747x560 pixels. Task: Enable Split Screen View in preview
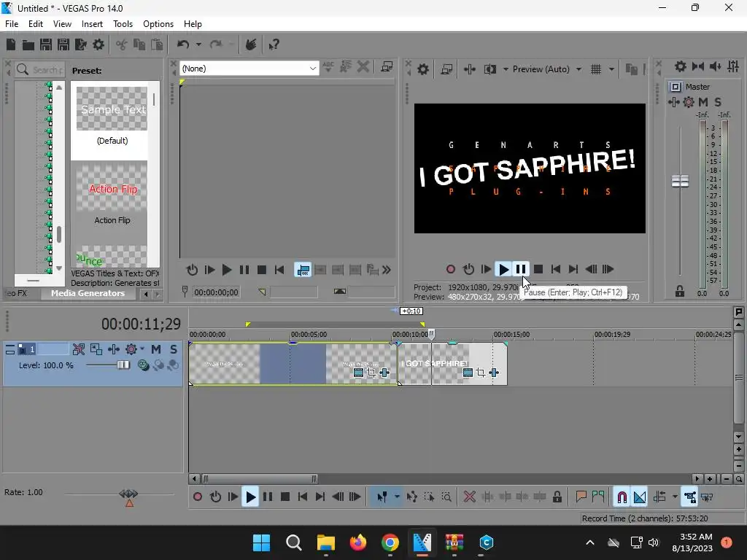pyautogui.click(x=489, y=69)
